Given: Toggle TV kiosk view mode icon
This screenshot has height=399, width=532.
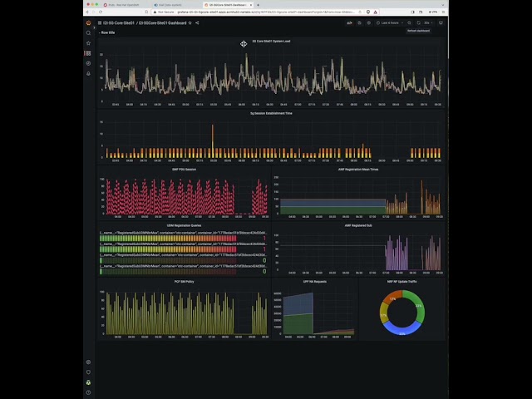Looking at the screenshot, I should point(441,23).
